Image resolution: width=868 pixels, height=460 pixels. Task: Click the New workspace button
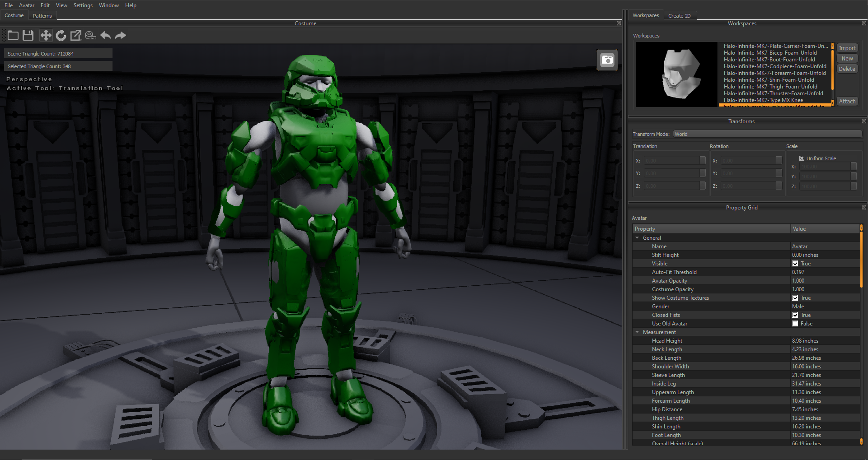pos(847,59)
